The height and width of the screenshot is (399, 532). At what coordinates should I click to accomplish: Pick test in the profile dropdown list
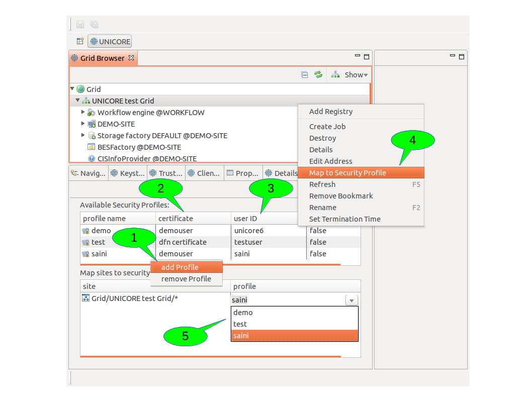click(295, 324)
